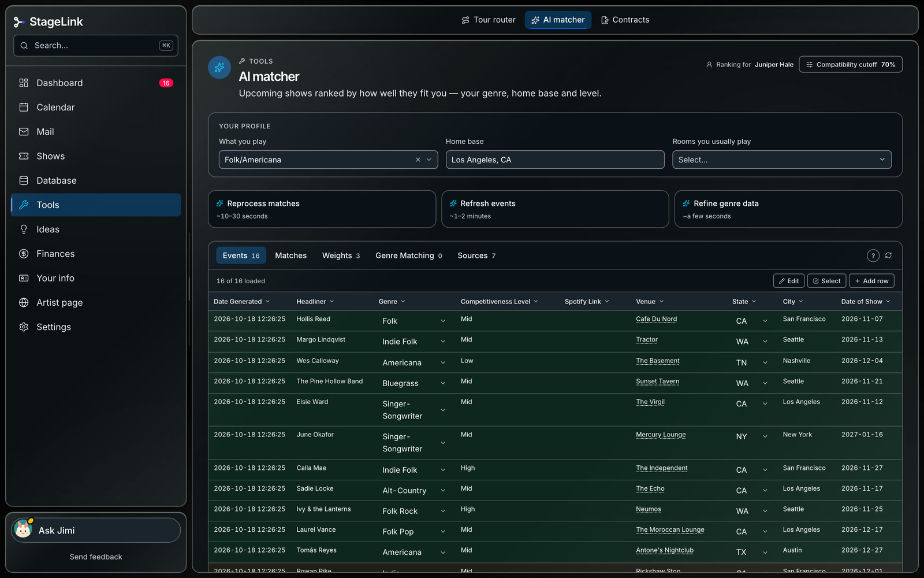The height and width of the screenshot is (578, 924).
Task: Expand the What you play dropdown
Action: [x=429, y=160]
